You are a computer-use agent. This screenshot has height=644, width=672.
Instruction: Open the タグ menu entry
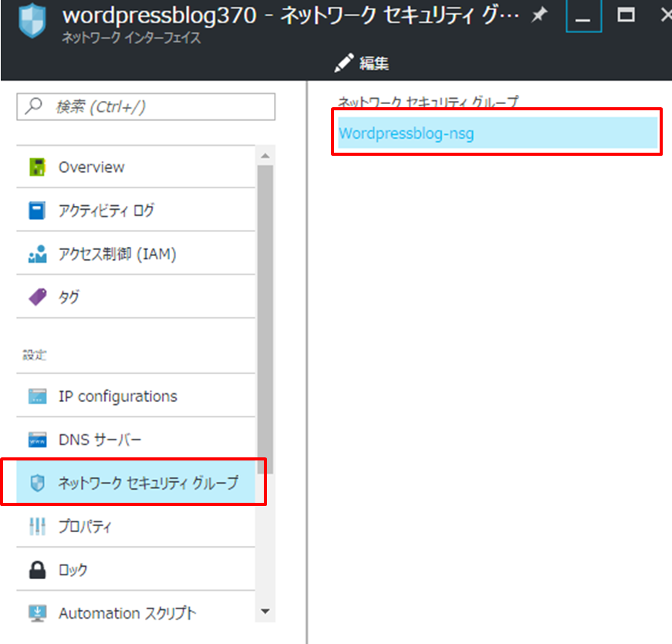(136, 297)
